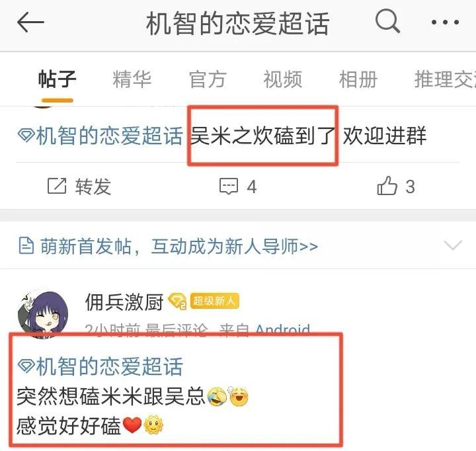Screen dimensions: 476x451
Task: Tap the 超级新人 badge
Action: point(214,301)
